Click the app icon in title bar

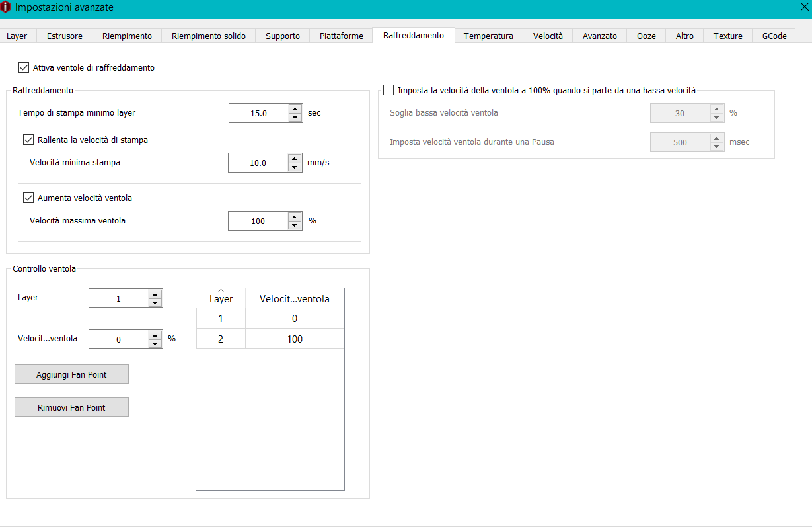pos(6,7)
